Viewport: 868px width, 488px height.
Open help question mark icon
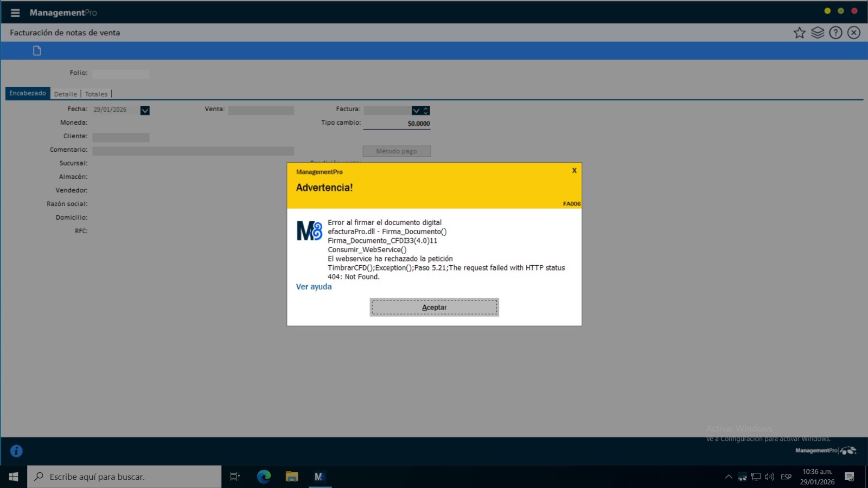click(x=835, y=33)
